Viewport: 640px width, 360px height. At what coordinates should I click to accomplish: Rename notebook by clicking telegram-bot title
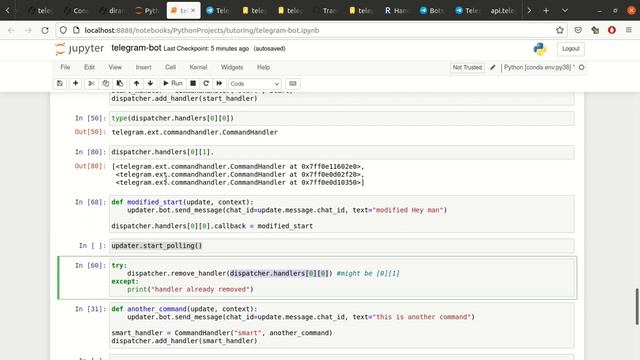(136, 48)
